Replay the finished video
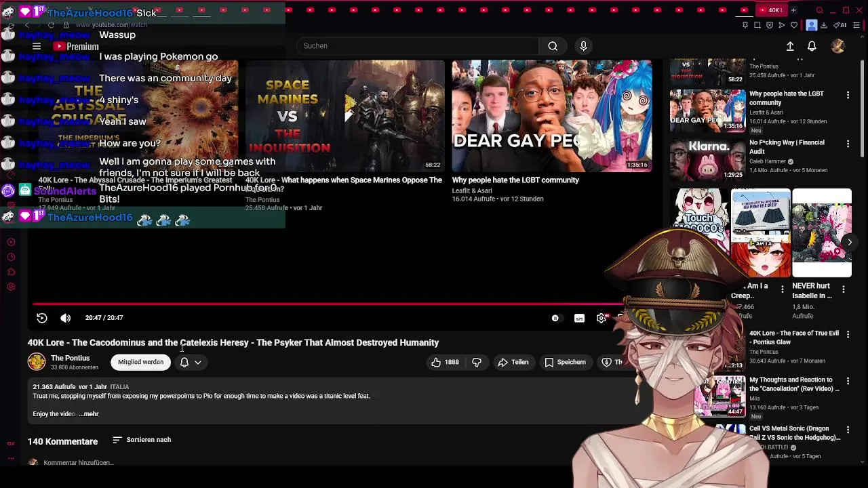 point(41,318)
